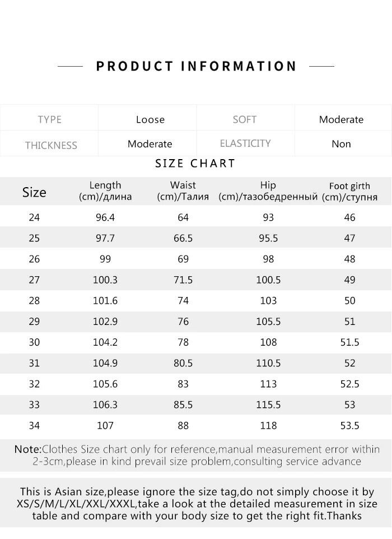
Task: Click the SIZE CHART title
Action: point(195,164)
